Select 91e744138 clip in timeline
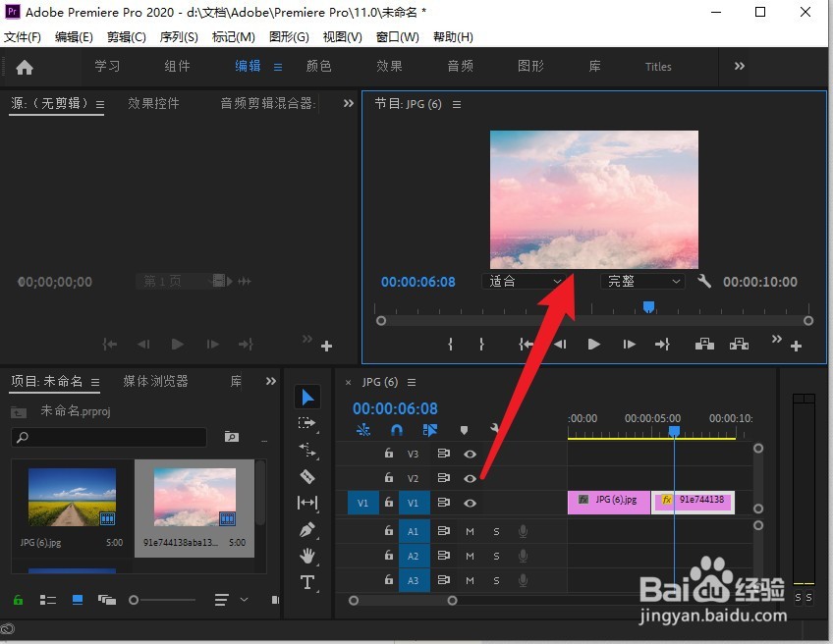Viewport: 833px width, 644px height. pyautogui.click(x=694, y=503)
